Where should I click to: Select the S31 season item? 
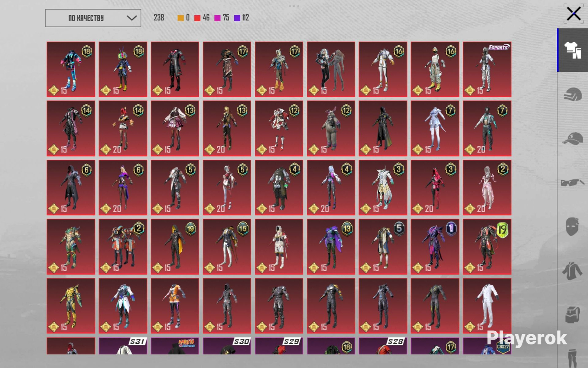(x=123, y=346)
